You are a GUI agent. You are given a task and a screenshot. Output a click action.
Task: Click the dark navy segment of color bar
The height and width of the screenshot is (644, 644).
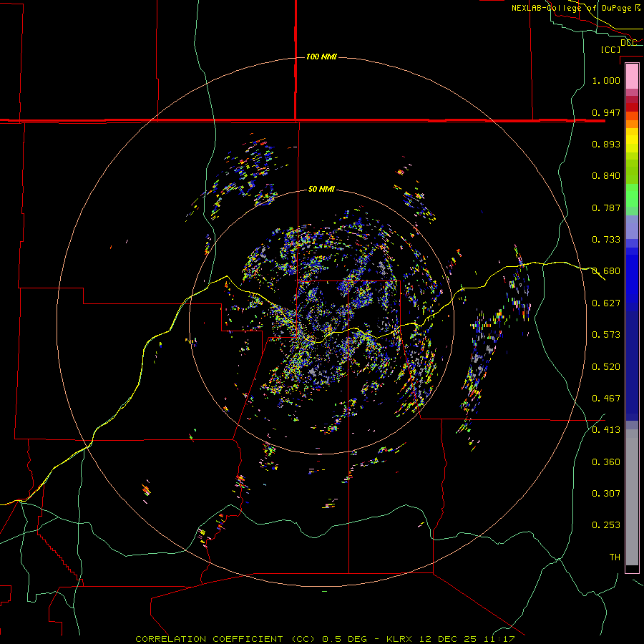pyautogui.click(x=632, y=366)
